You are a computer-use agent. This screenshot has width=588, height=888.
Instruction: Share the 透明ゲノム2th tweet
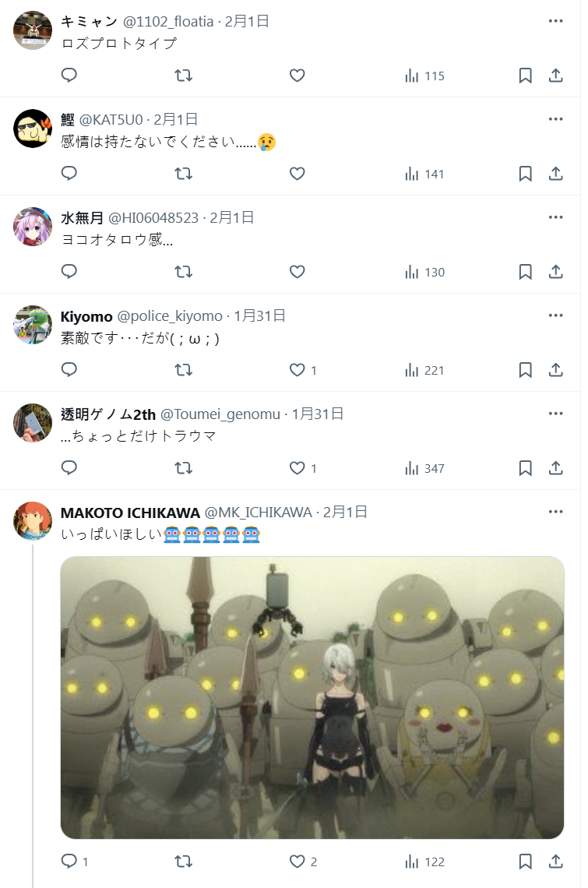coord(556,468)
